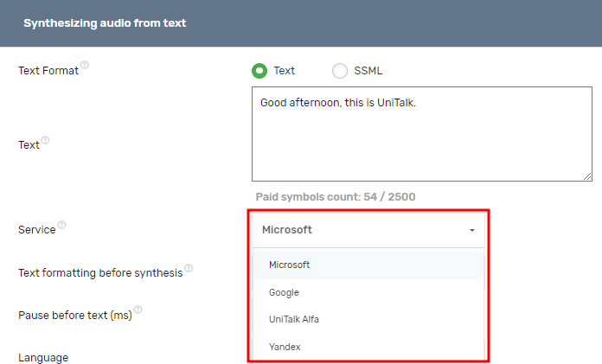Click info icon next to Text Format
Screen dimensions: 602x364
(x=85, y=66)
